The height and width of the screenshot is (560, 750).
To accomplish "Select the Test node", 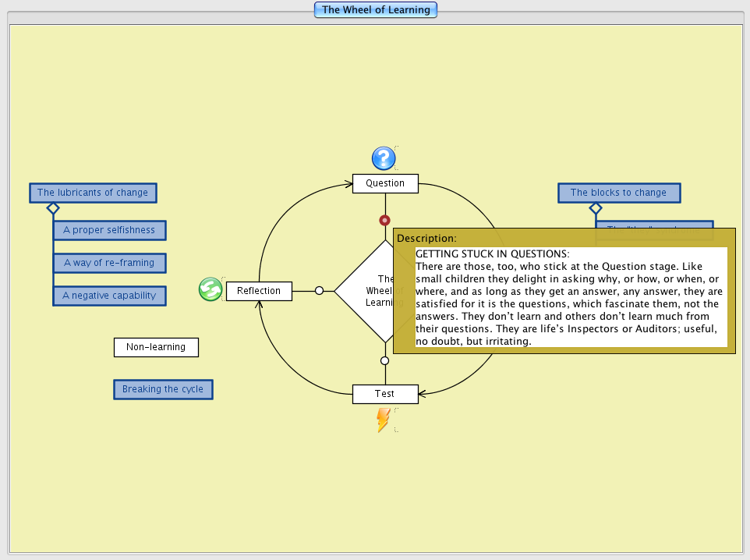I will point(385,394).
